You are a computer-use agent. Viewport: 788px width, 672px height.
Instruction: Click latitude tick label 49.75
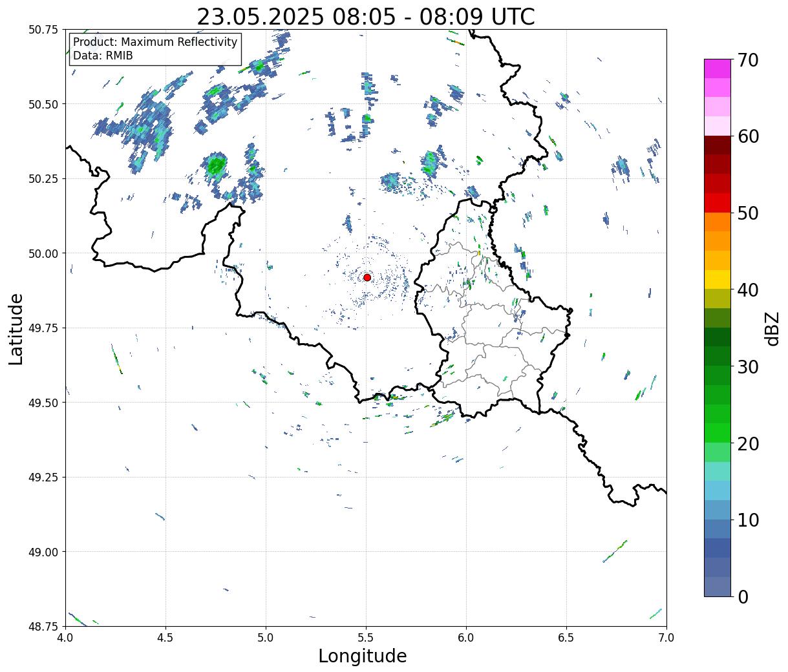tap(43, 328)
